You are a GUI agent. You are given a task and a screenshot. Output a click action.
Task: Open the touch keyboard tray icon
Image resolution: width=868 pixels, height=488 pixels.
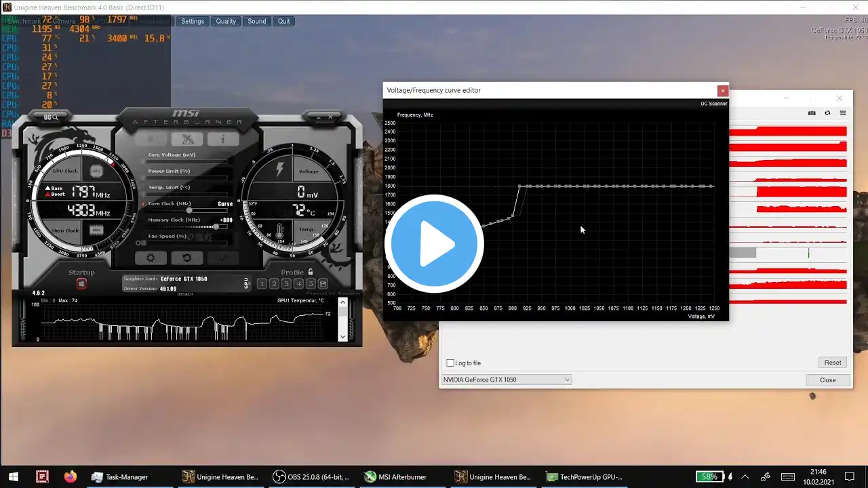pyautogui.click(x=787, y=476)
